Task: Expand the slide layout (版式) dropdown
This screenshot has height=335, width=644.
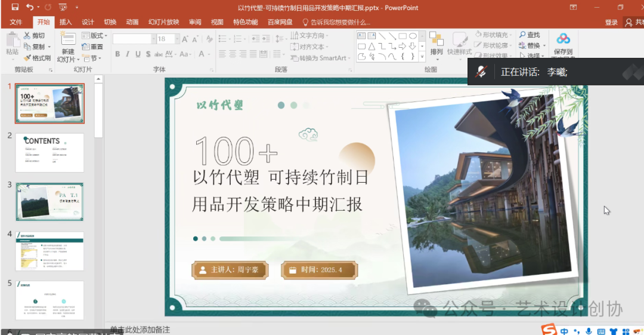Action: (105, 36)
